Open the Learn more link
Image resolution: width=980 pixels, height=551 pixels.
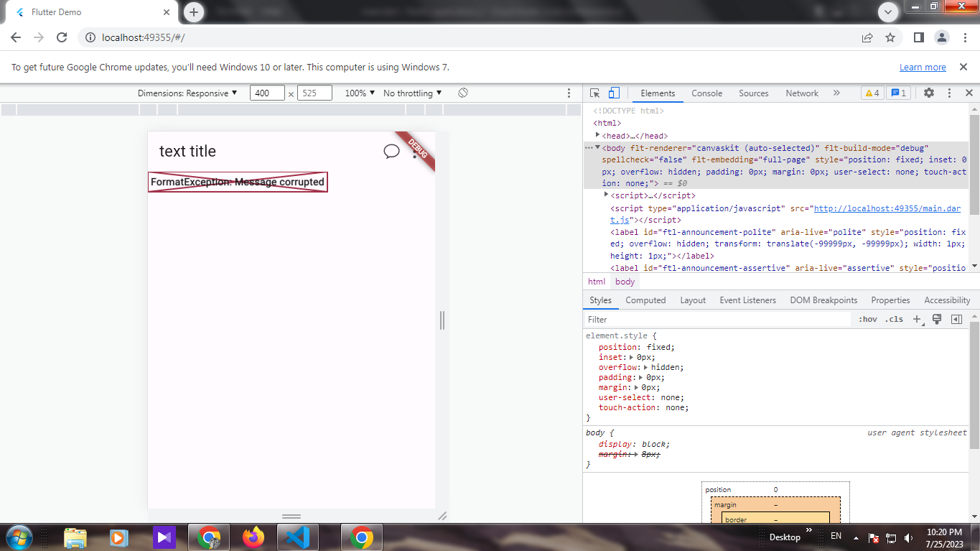(x=923, y=68)
